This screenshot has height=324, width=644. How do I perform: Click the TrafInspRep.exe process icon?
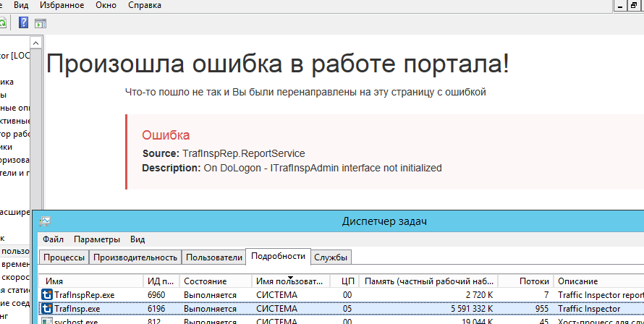point(47,295)
